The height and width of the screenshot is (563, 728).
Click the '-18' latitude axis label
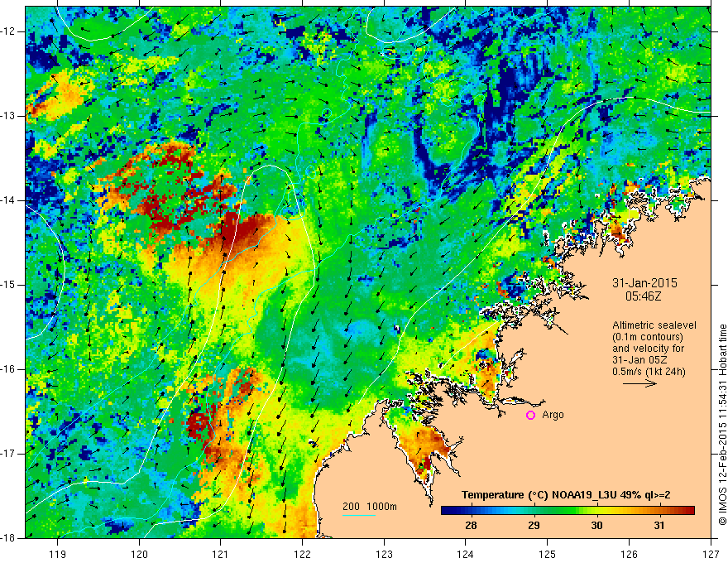click(x=9, y=538)
